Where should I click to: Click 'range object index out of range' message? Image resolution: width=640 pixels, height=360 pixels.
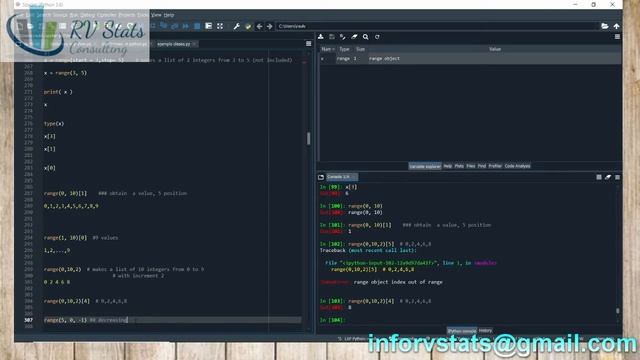coord(398,282)
